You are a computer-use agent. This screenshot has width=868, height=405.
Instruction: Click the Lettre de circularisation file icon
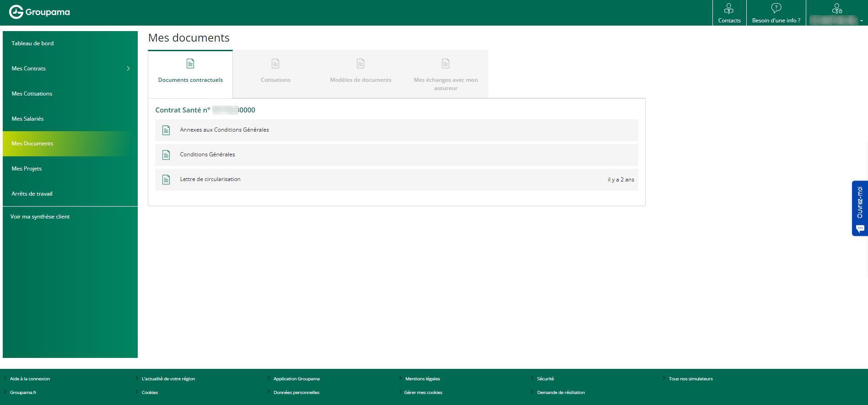[x=166, y=180]
